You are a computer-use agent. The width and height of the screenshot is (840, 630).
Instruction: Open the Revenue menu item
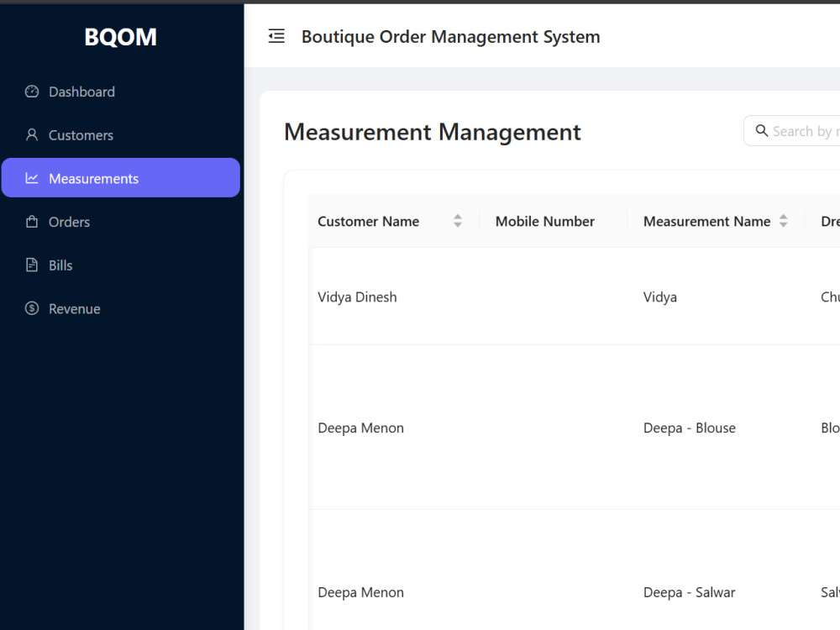120,308
